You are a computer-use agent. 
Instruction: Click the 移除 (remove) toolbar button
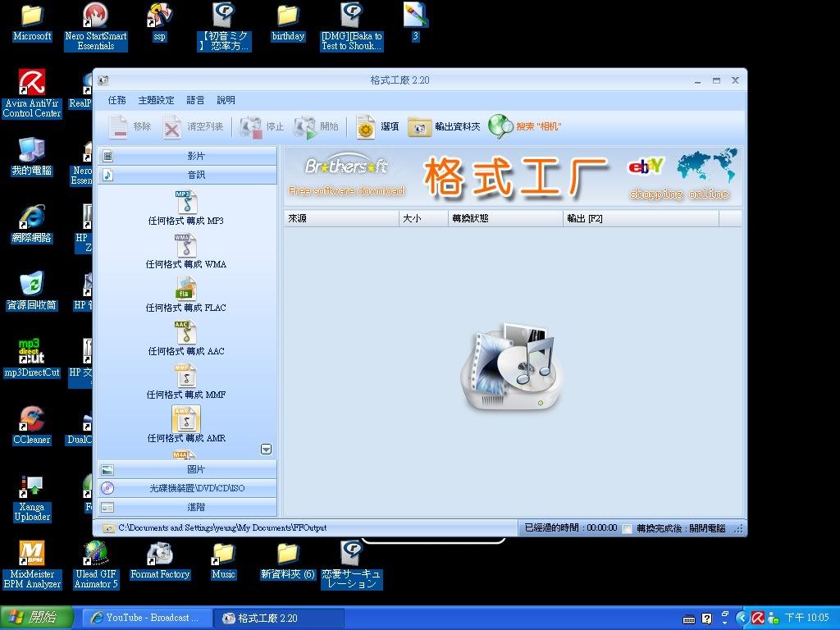(x=130, y=127)
